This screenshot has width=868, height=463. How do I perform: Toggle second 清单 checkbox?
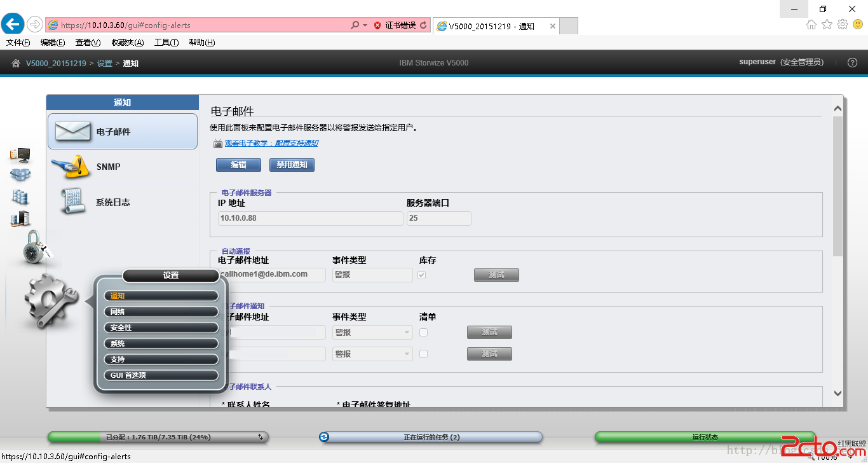(x=424, y=354)
